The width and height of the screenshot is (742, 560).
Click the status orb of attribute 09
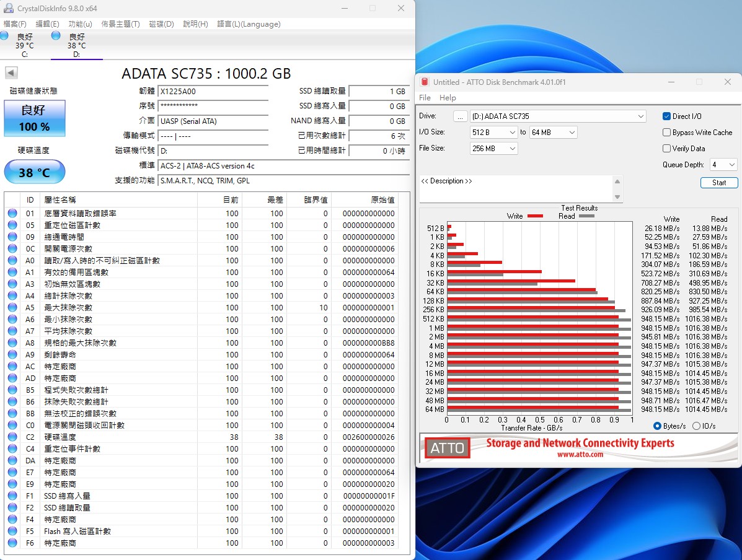tap(12, 237)
